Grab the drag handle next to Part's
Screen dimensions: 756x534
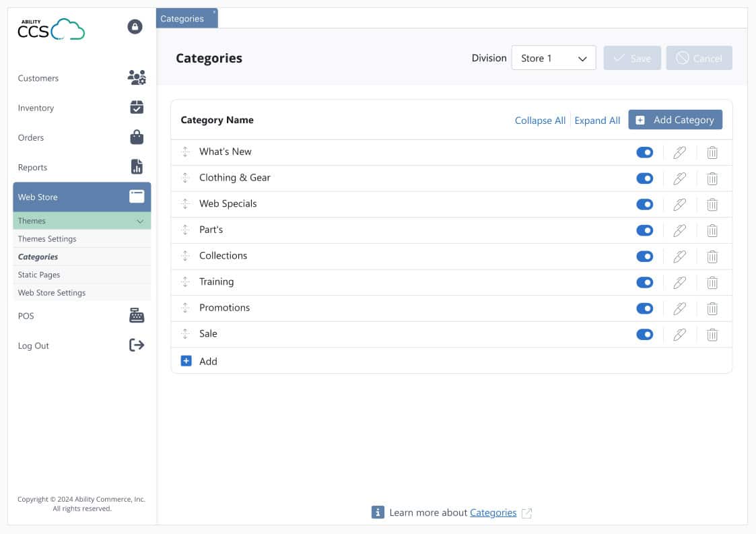186,230
